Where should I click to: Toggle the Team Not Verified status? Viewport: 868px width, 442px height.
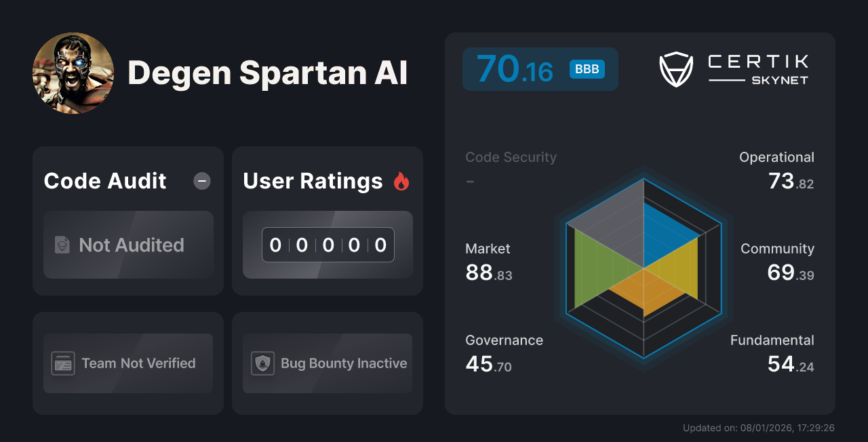[x=127, y=363]
